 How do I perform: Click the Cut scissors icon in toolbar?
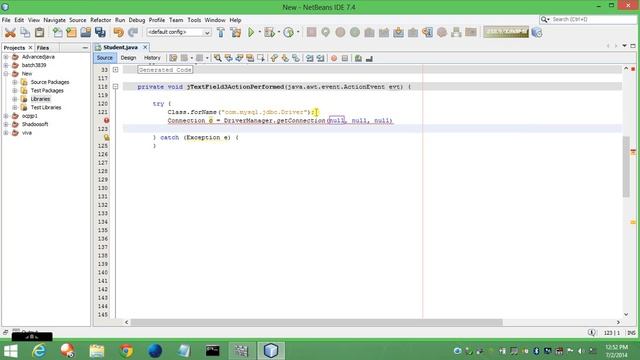pyautogui.click(x=10, y=32)
